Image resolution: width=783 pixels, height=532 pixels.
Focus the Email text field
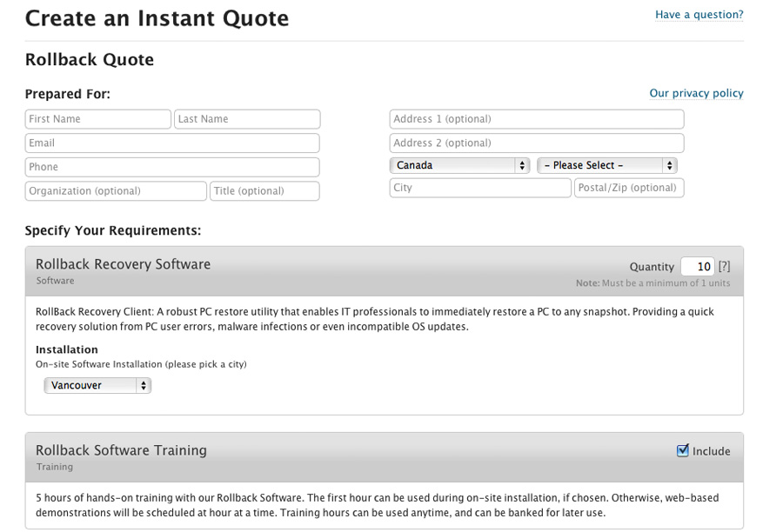(172, 143)
